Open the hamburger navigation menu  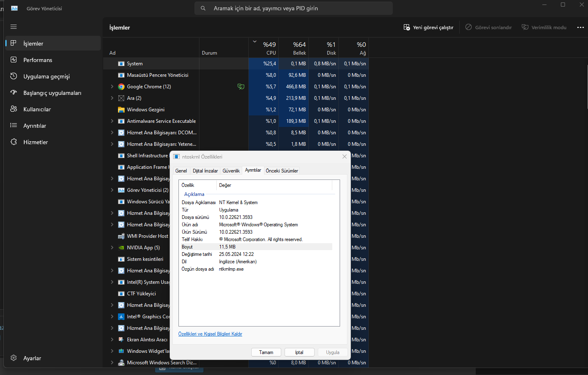tap(14, 27)
